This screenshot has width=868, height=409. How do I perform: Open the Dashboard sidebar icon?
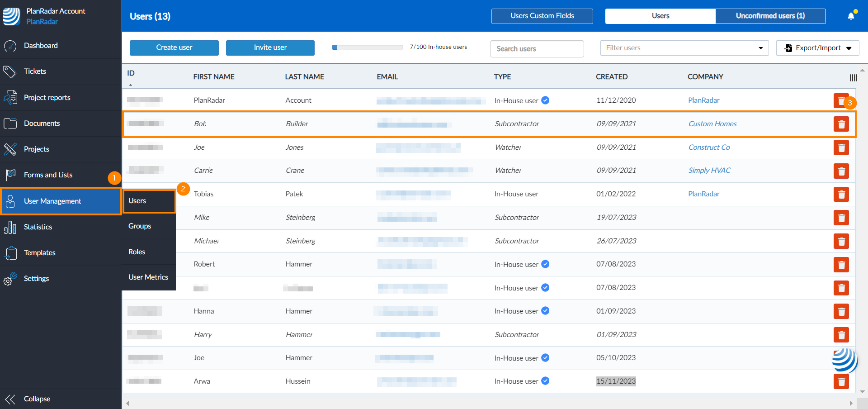[10, 46]
